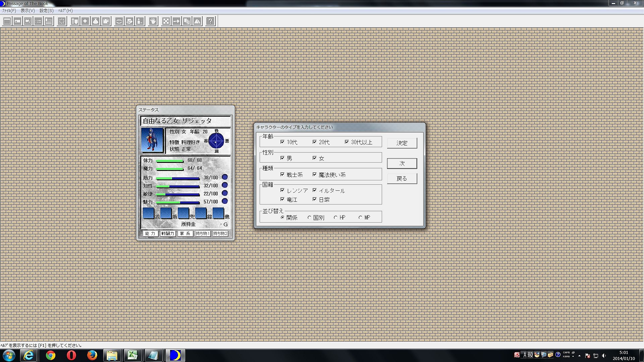The height and width of the screenshot is (362, 644).
Task: Click the question mark help icon
Action: (x=210, y=21)
